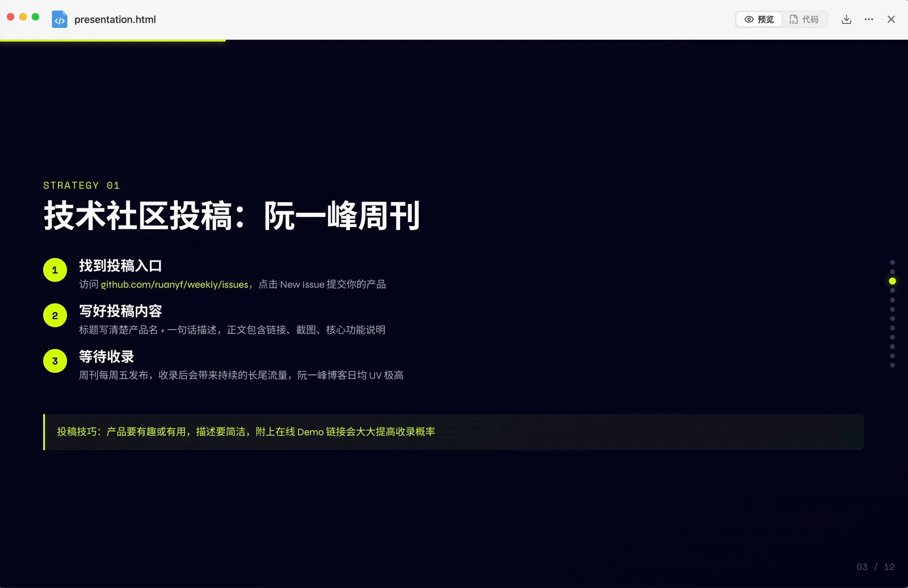This screenshot has height=588, width=908.
Task: Download the presentation file
Action: tap(846, 19)
